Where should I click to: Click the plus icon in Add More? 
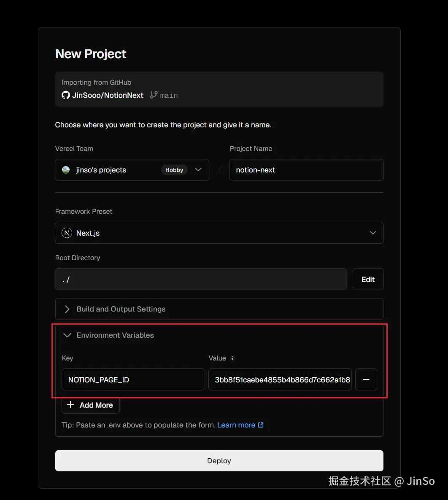tap(70, 405)
